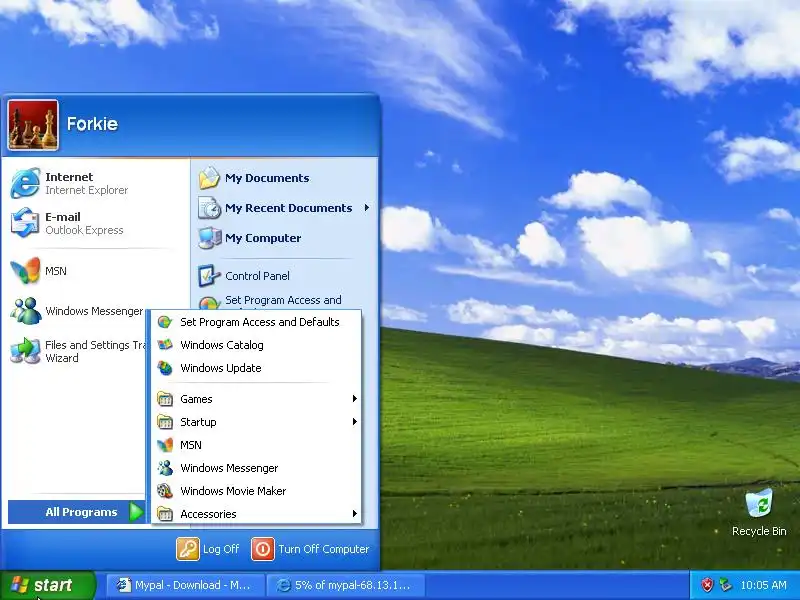Click the Turn Off Computer text label
This screenshot has height=600, width=800.
pyautogui.click(x=323, y=549)
